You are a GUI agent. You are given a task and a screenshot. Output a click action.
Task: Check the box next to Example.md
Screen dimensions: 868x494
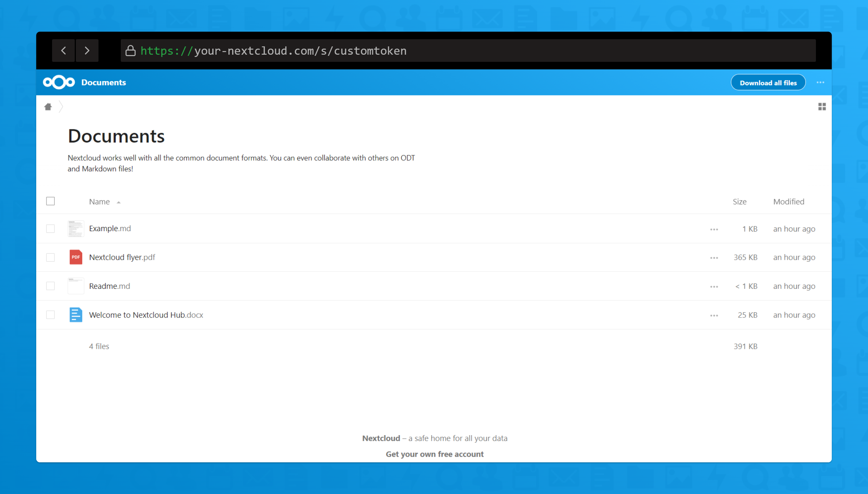click(51, 229)
